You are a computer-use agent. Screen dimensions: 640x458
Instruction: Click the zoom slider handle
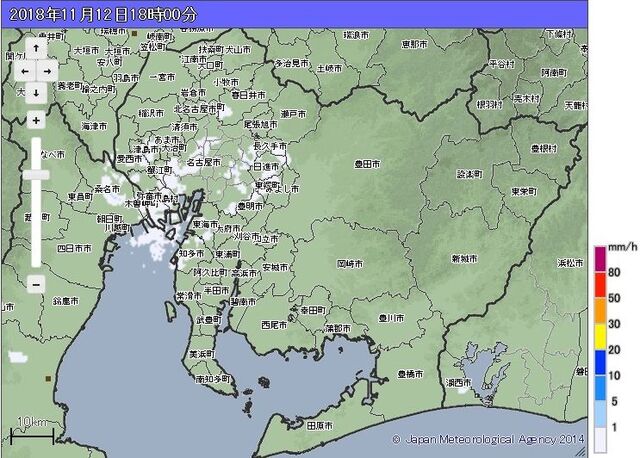(x=36, y=175)
